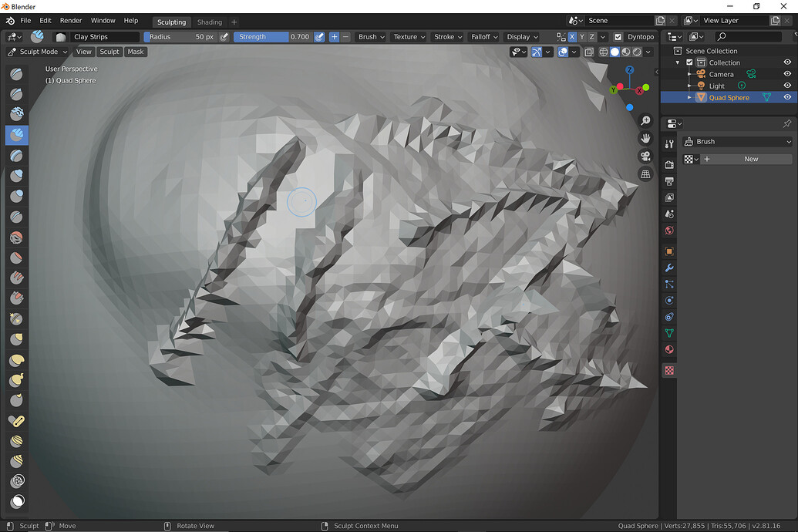
Task: Select the Fill brush tool
Action: click(16, 278)
